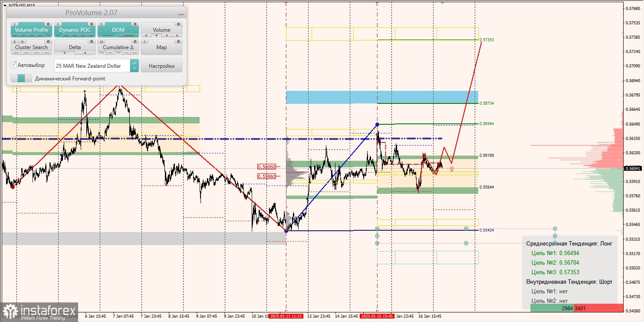The width and height of the screenshot is (644, 322).
Task: Click the F hotkey badge on Map
Action: click(x=145, y=42)
